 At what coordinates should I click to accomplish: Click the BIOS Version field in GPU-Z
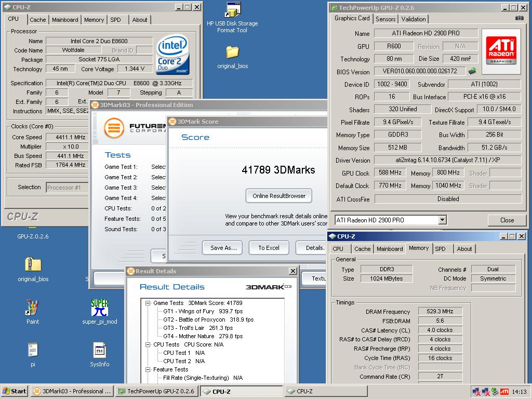tap(420, 71)
